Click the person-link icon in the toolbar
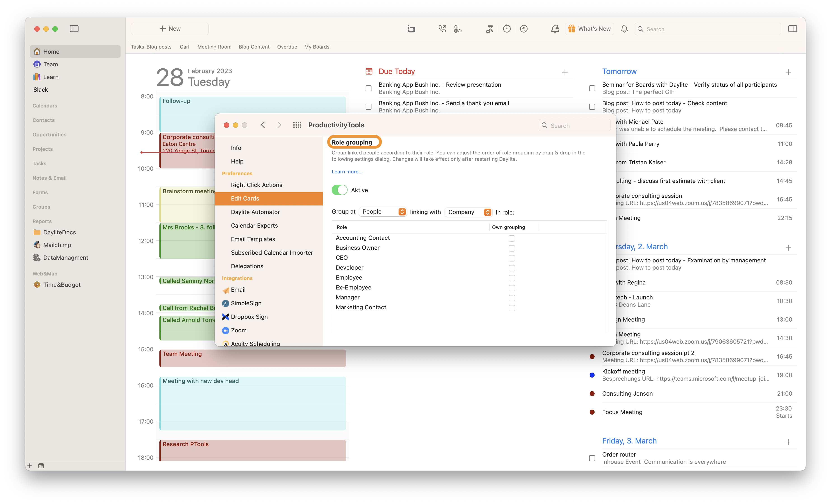Viewport: 831px width, 504px height. click(458, 29)
